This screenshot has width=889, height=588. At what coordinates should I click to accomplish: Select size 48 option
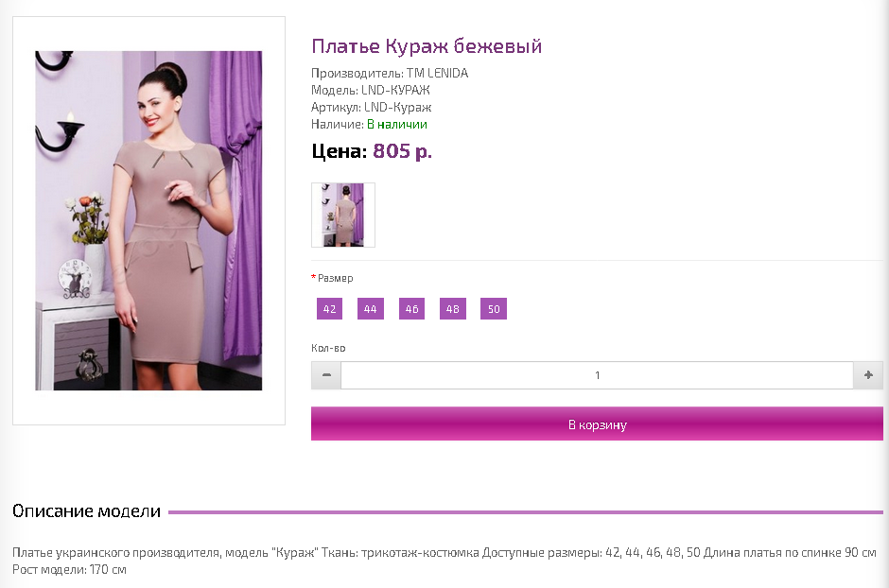[453, 309]
